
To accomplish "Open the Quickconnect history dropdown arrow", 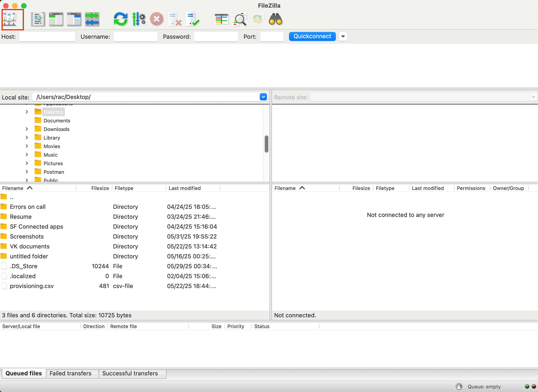I will pyautogui.click(x=343, y=36).
